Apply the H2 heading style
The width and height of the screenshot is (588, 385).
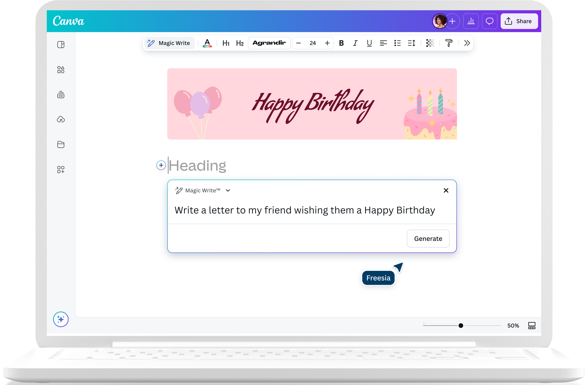pos(240,43)
